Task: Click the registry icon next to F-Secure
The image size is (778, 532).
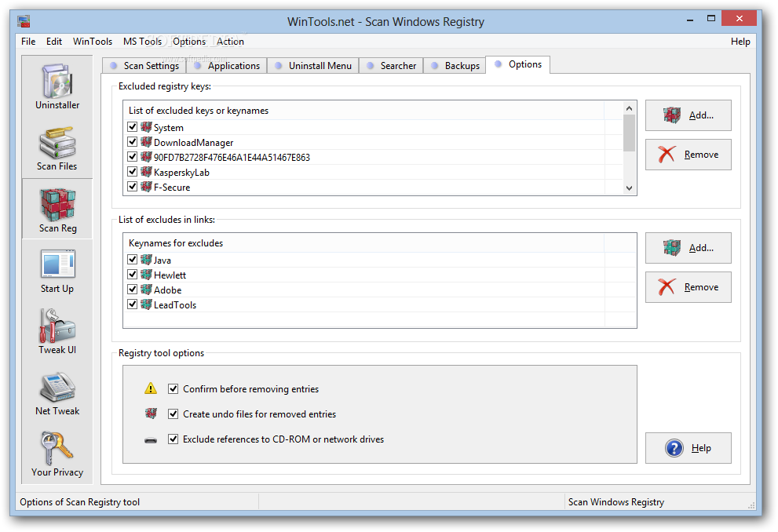Action: click(x=146, y=187)
